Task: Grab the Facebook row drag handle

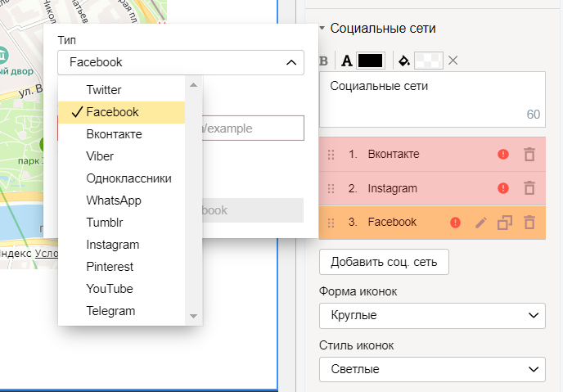Action: tap(331, 223)
